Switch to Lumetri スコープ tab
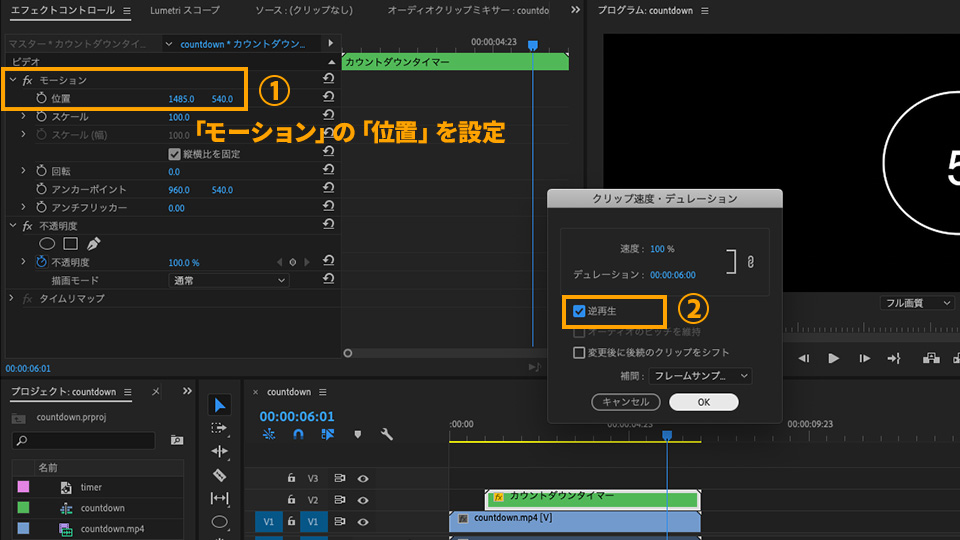Image resolution: width=960 pixels, height=540 pixels. 185,10
